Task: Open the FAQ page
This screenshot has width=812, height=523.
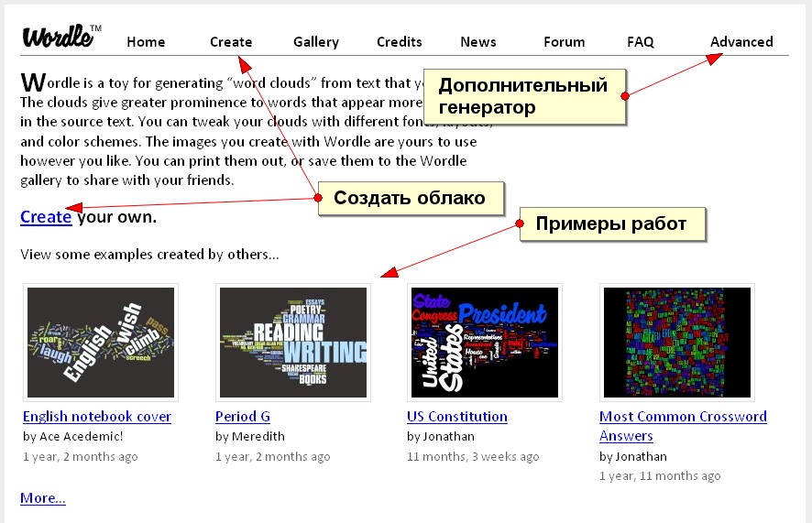Action: click(641, 42)
